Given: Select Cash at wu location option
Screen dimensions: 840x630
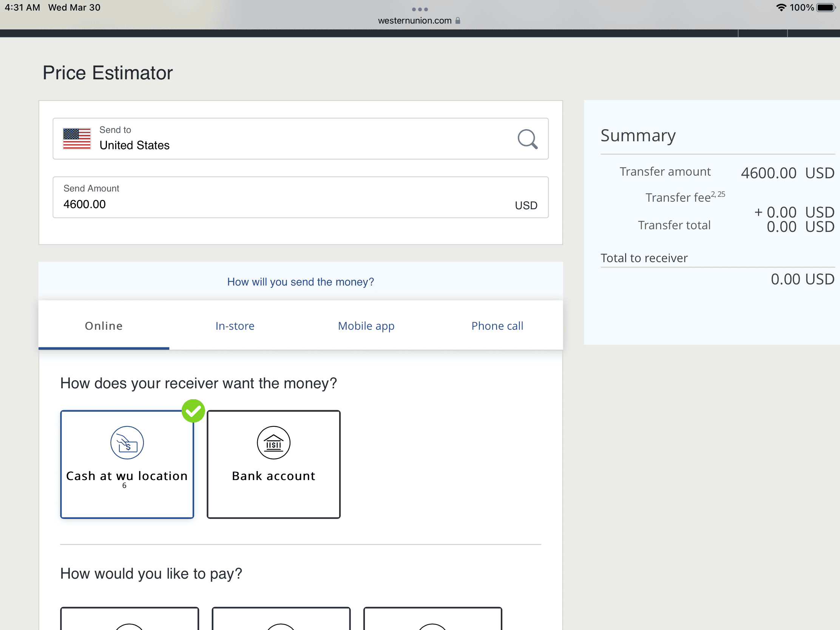Looking at the screenshot, I should tap(127, 464).
